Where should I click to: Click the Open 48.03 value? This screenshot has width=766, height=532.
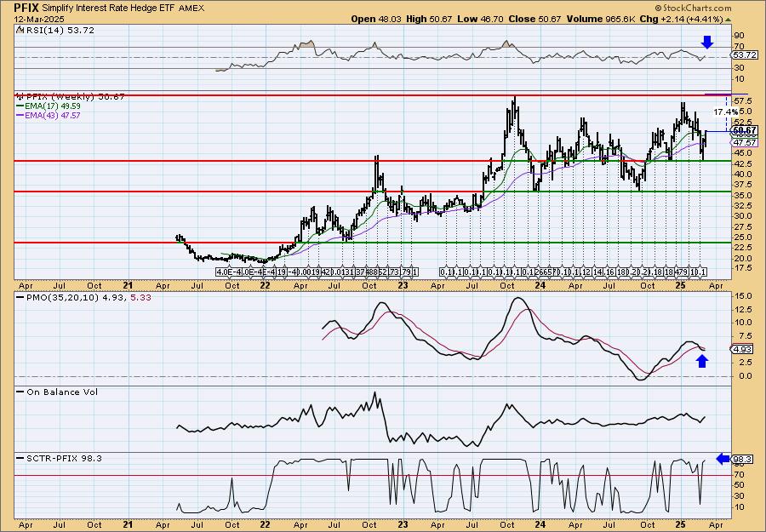(x=376, y=19)
